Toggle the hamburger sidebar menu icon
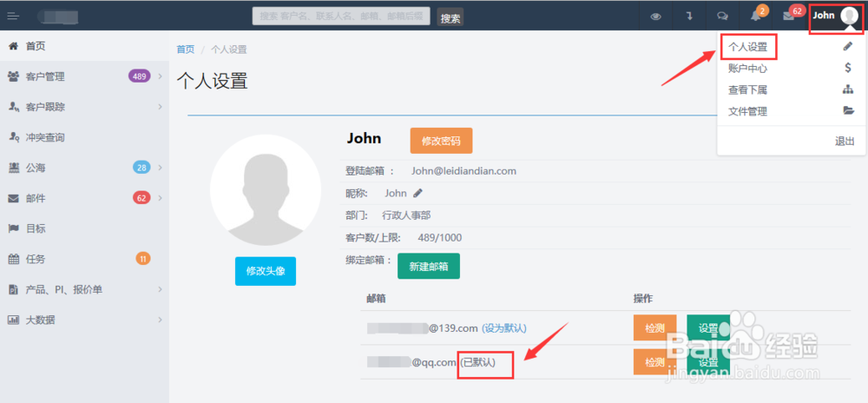Viewport: 868px width, 403px height. (x=13, y=16)
